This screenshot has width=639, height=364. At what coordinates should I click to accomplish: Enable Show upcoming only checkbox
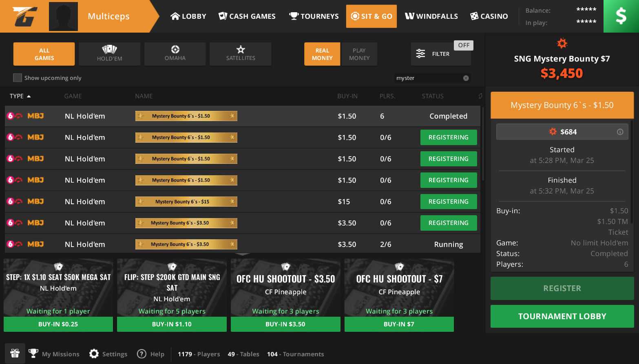pos(18,78)
